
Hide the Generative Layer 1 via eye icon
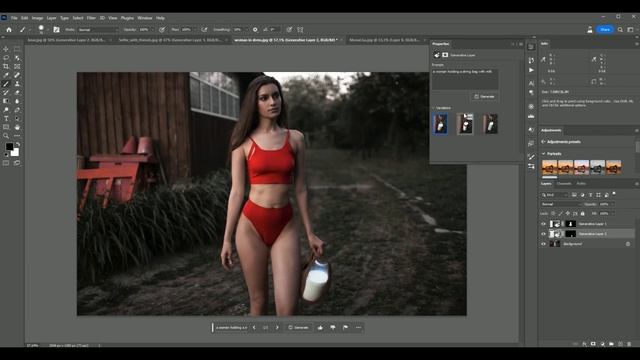(x=543, y=224)
